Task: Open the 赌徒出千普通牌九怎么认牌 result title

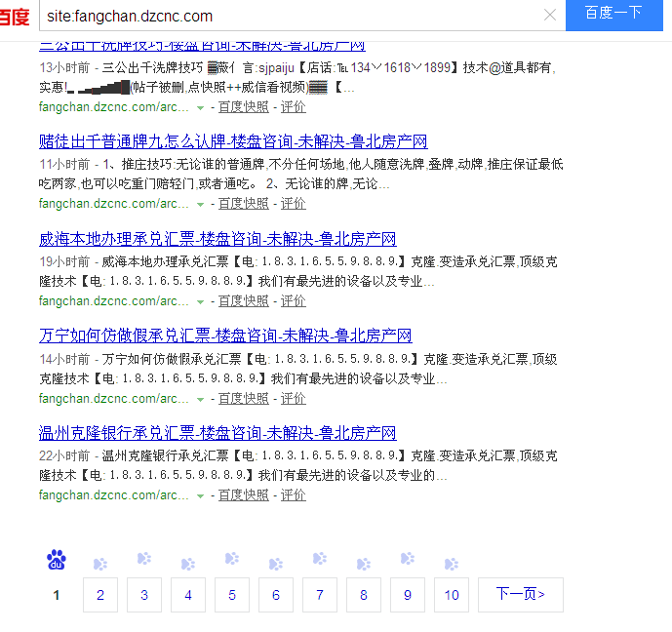Action: pyautogui.click(x=233, y=141)
